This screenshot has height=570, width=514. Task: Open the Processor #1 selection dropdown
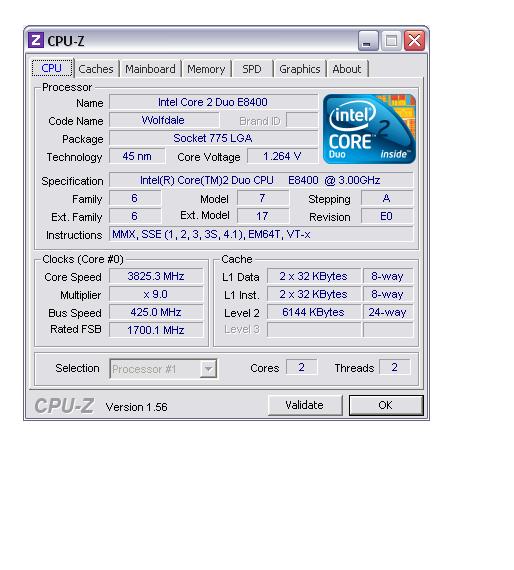coord(163,369)
